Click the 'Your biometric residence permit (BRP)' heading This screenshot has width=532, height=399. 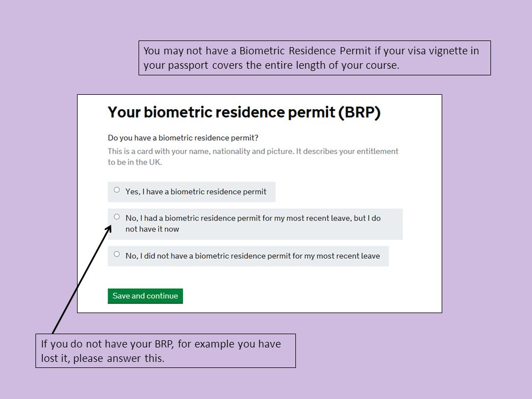tap(244, 112)
